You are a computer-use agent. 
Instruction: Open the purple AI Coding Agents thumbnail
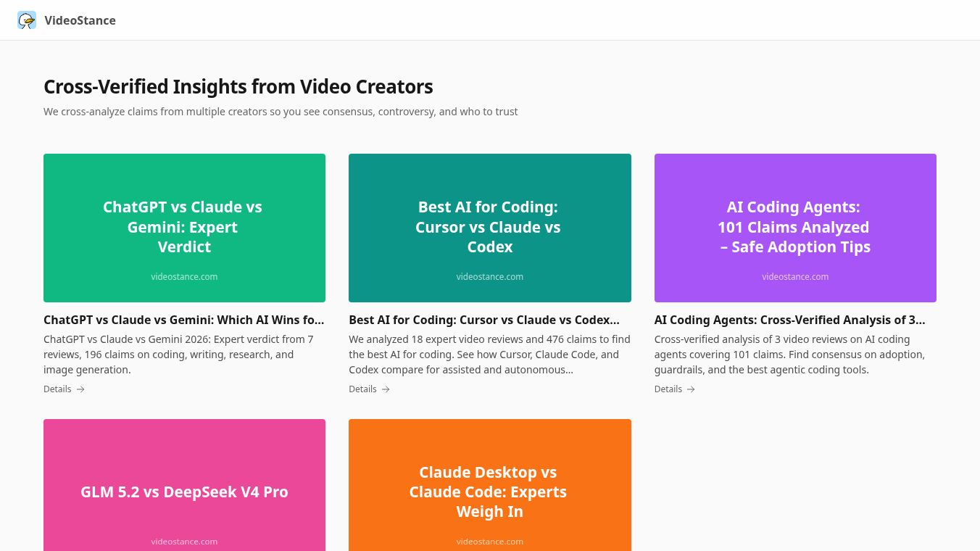pos(795,228)
